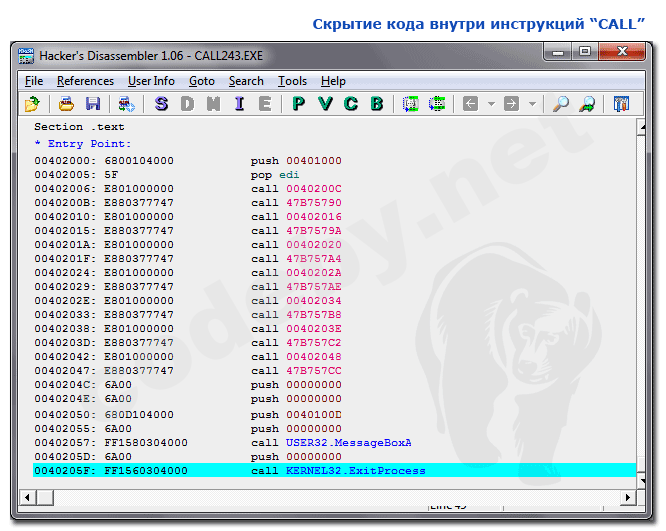Click the forward navigation arrow

pyautogui.click(x=511, y=104)
